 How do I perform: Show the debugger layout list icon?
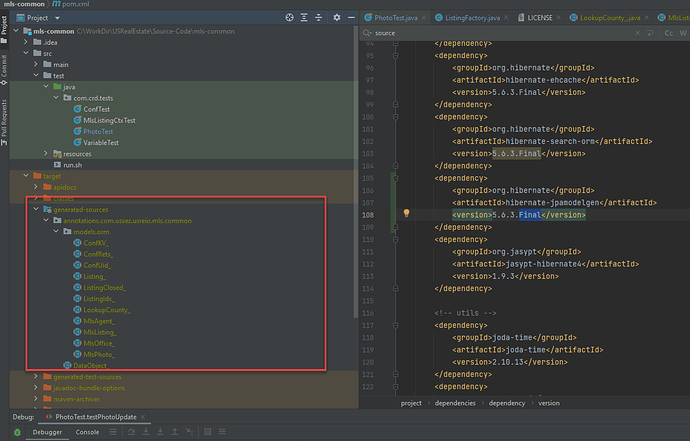click(x=113, y=432)
